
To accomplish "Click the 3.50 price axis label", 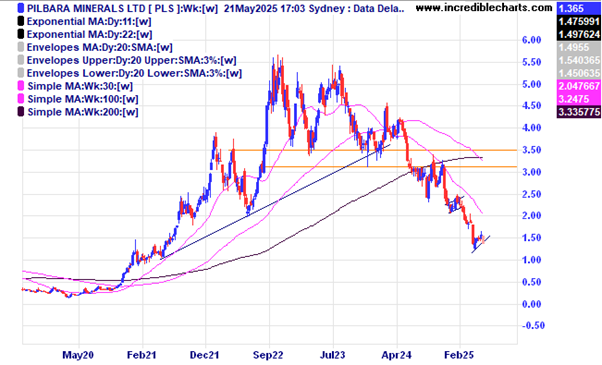I will click(531, 150).
